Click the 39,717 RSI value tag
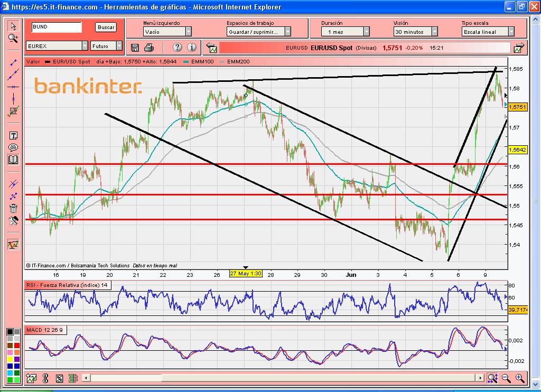This screenshot has width=541, height=392. (518, 310)
